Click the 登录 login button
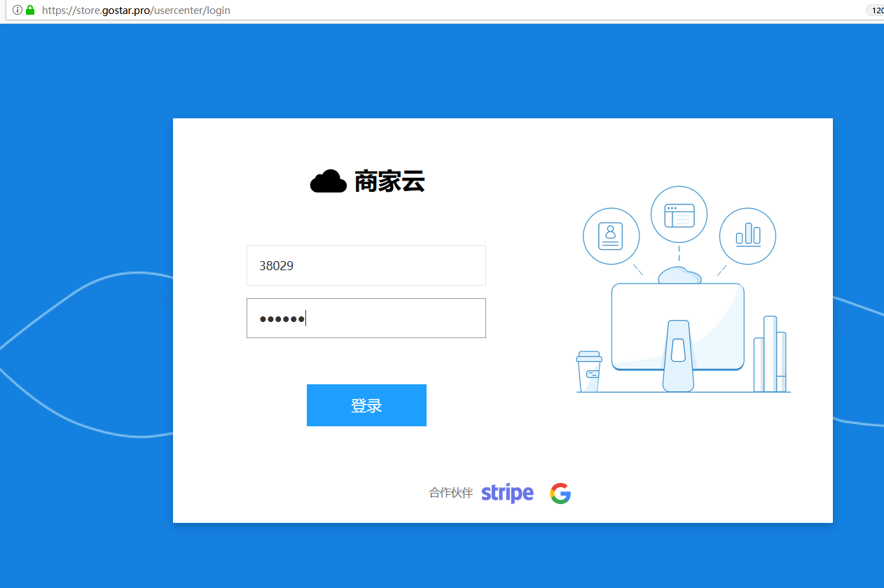 [366, 405]
